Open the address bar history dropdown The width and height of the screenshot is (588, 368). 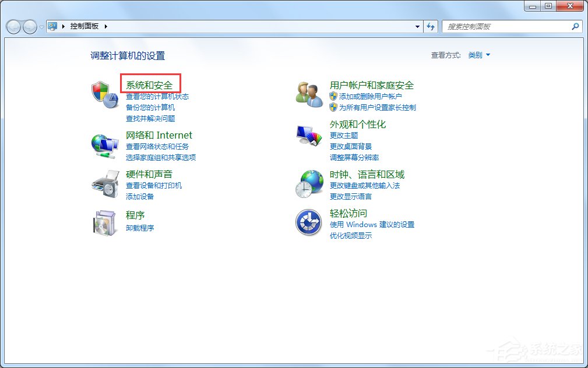point(416,26)
